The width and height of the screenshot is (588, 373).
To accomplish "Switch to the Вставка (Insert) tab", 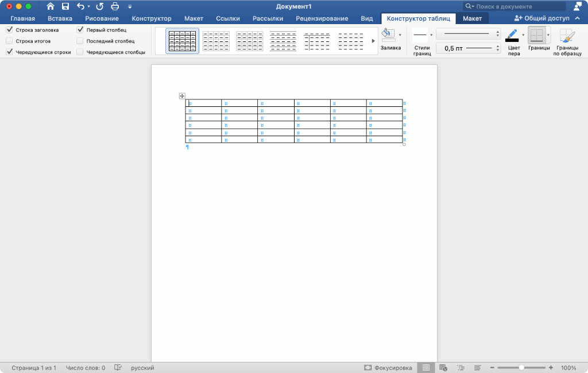I will coord(60,18).
